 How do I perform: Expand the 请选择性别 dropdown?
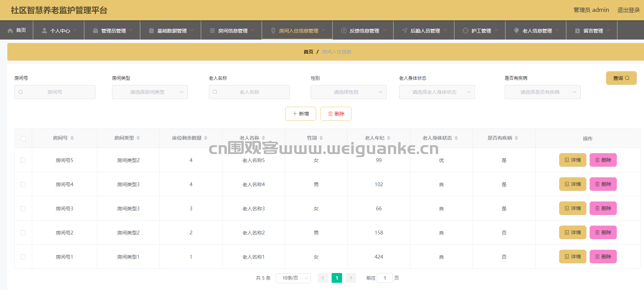coord(348,92)
